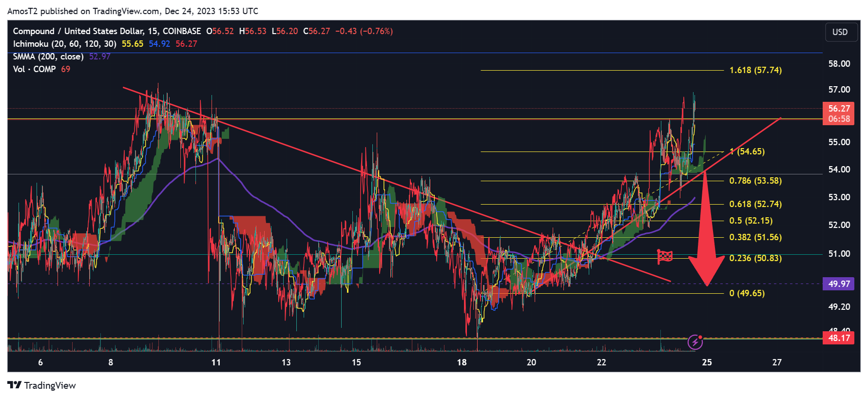Click date 6 on the time axis
The height and width of the screenshot is (398, 868).
click(40, 362)
